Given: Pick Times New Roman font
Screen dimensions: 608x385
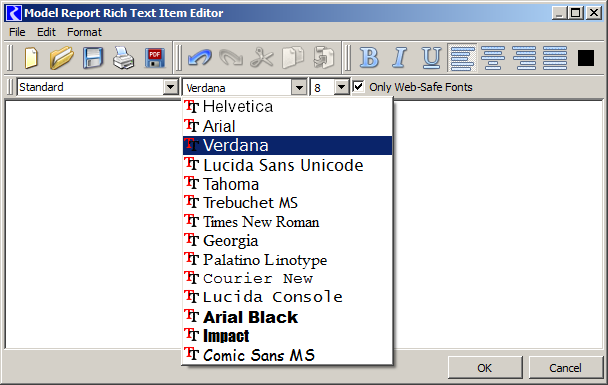Looking at the screenshot, I should tap(287, 221).
